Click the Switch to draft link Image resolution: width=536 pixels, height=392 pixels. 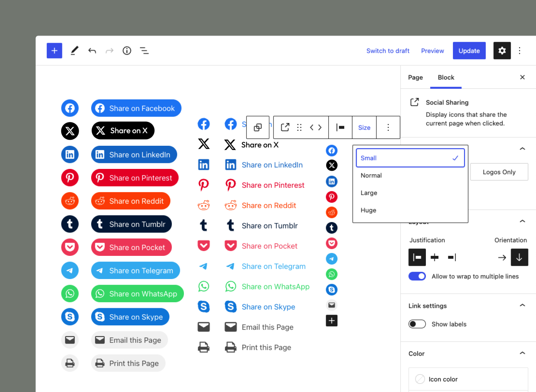tap(388, 51)
